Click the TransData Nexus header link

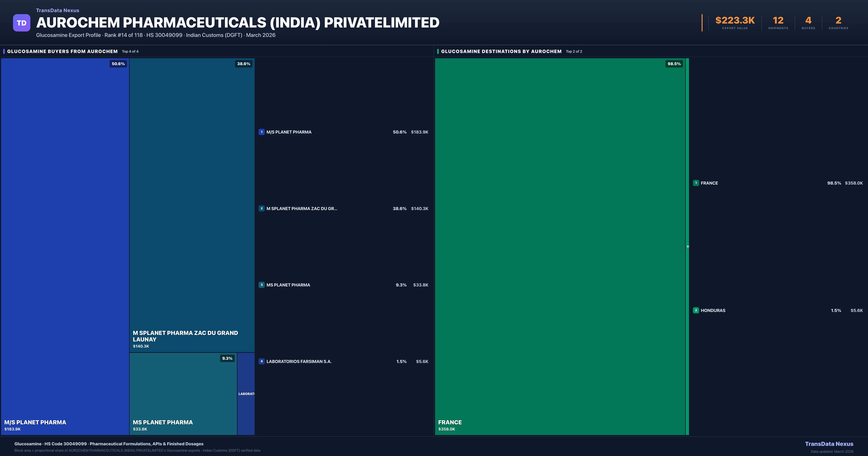pyautogui.click(x=58, y=10)
